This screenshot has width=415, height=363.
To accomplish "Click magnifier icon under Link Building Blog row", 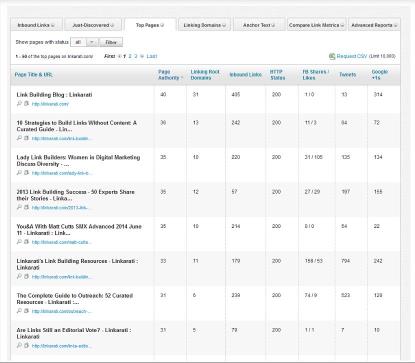I will click(x=19, y=104).
